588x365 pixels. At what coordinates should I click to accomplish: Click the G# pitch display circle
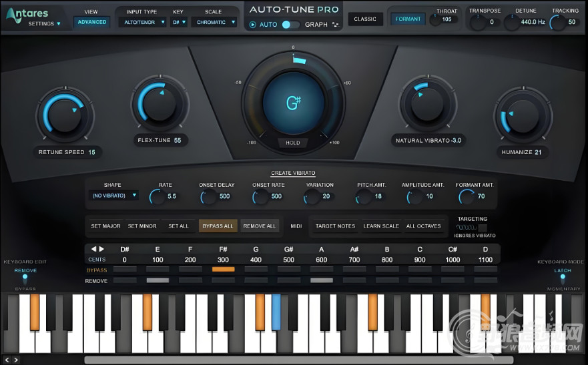293,103
